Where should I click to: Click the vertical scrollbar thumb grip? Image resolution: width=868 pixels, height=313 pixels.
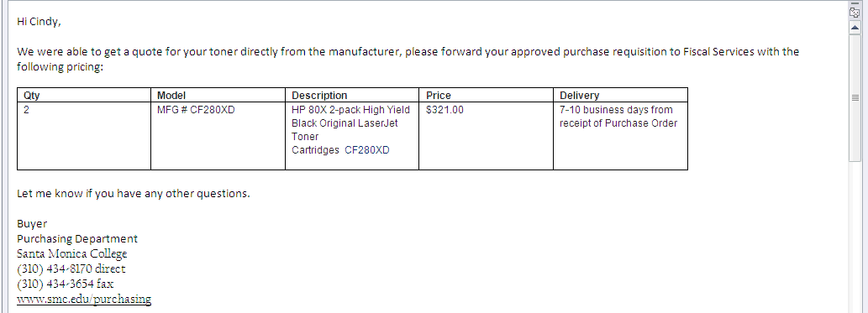point(855,97)
